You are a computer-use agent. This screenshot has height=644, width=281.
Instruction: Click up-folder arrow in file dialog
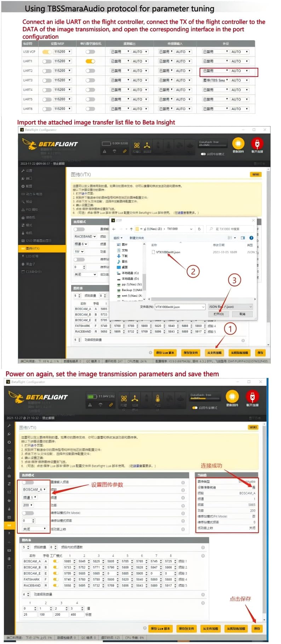(x=131, y=229)
